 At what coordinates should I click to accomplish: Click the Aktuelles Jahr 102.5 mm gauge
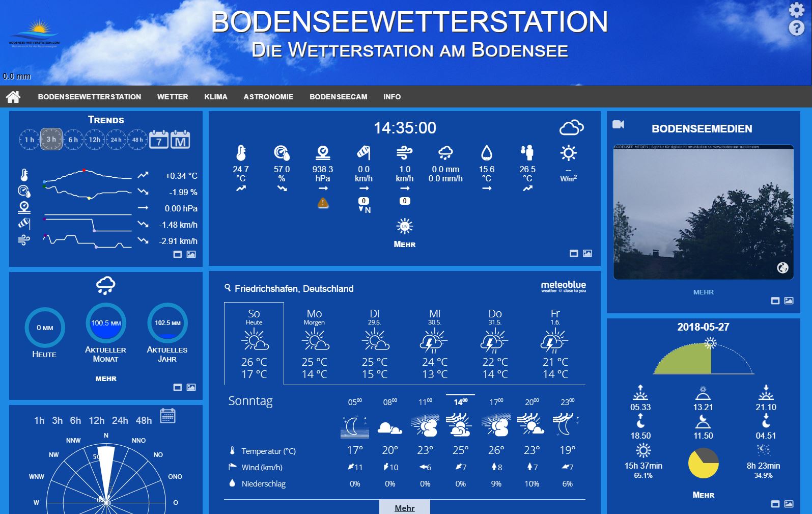(x=167, y=323)
